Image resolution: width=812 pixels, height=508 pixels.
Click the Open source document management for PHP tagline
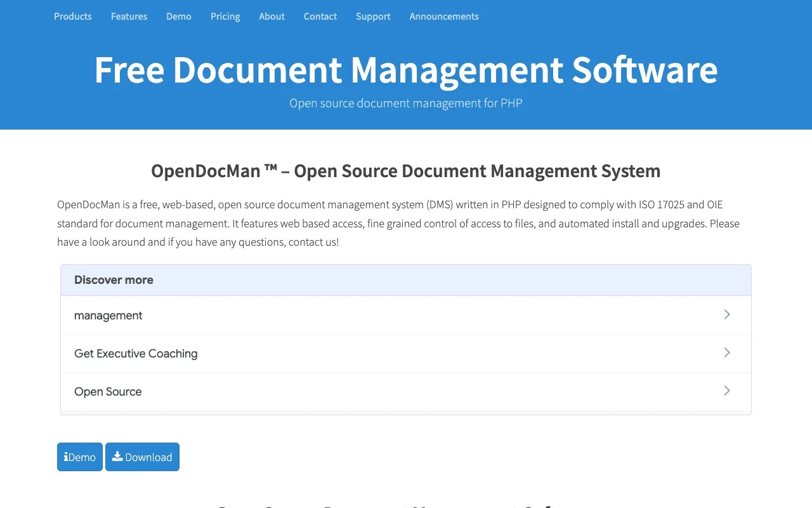click(x=406, y=103)
